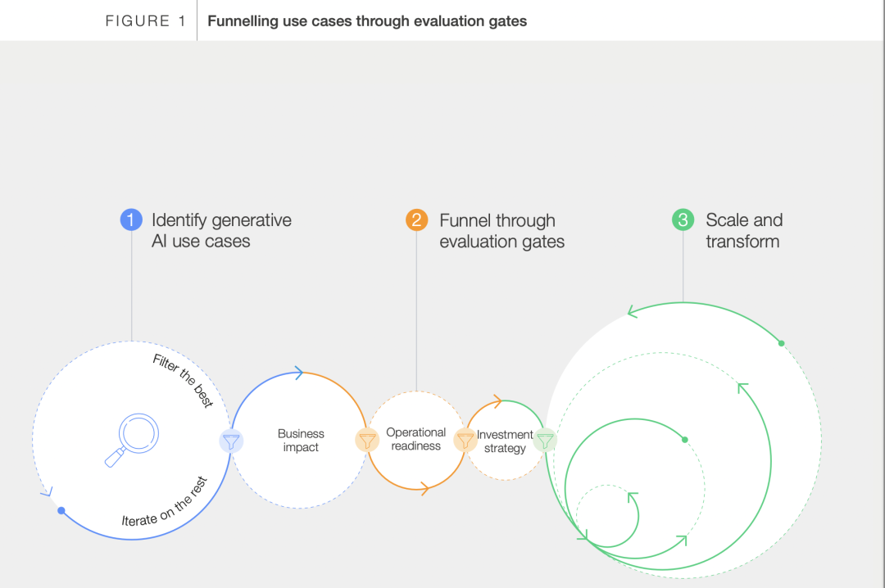Click the orange funnel after Business impact
Screen dimensions: 885x588
click(367, 440)
